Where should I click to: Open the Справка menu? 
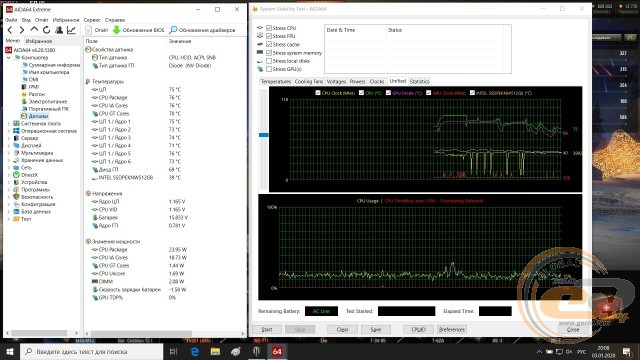click(115, 20)
